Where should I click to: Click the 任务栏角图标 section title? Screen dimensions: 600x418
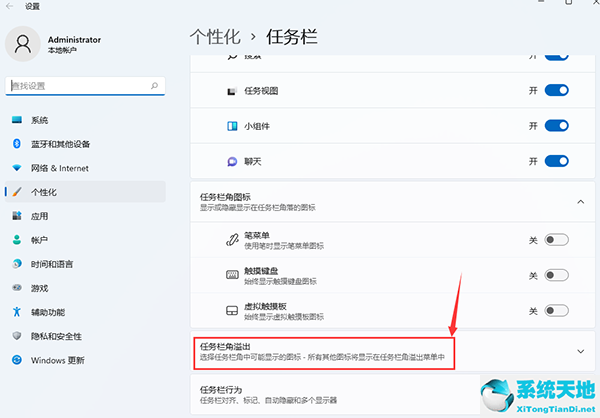(x=225, y=197)
